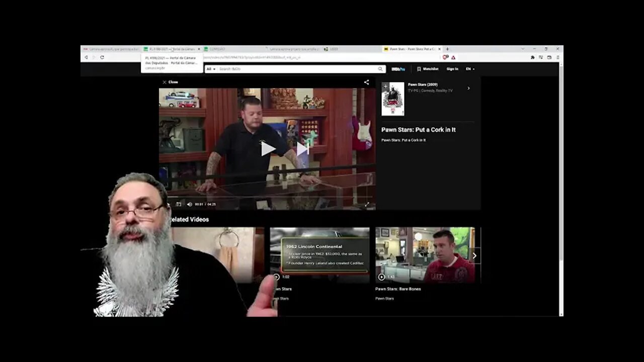This screenshot has height=362, width=644.
Task: Open IMDbPro link in the header
Action: pyautogui.click(x=398, y=69)
